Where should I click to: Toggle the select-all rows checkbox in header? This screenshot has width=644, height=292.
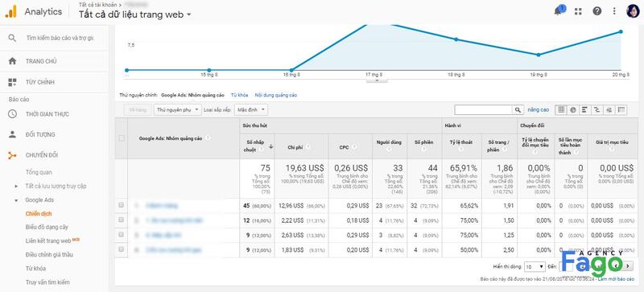[122, 138]
